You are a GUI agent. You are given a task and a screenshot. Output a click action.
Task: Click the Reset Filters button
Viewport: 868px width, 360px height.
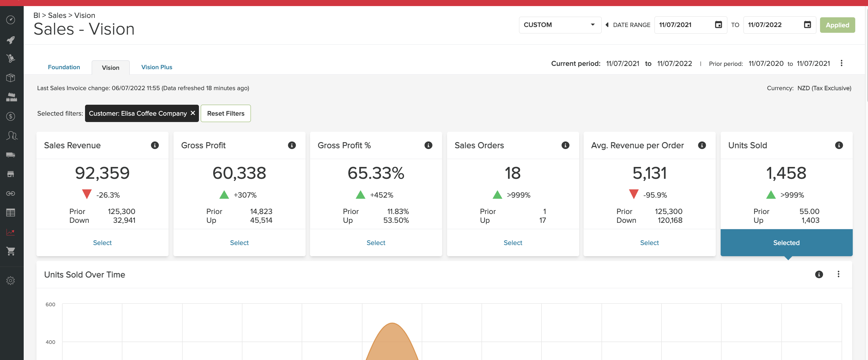(225, 113)
